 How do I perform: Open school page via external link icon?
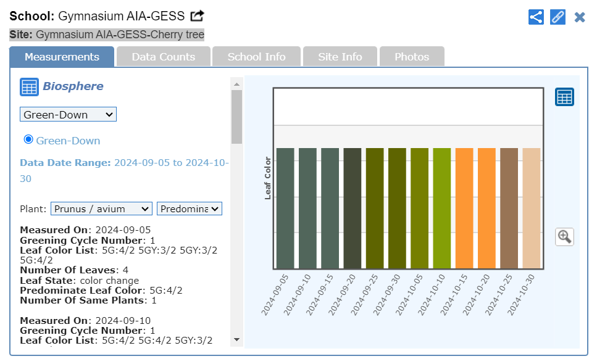point(197,16)
